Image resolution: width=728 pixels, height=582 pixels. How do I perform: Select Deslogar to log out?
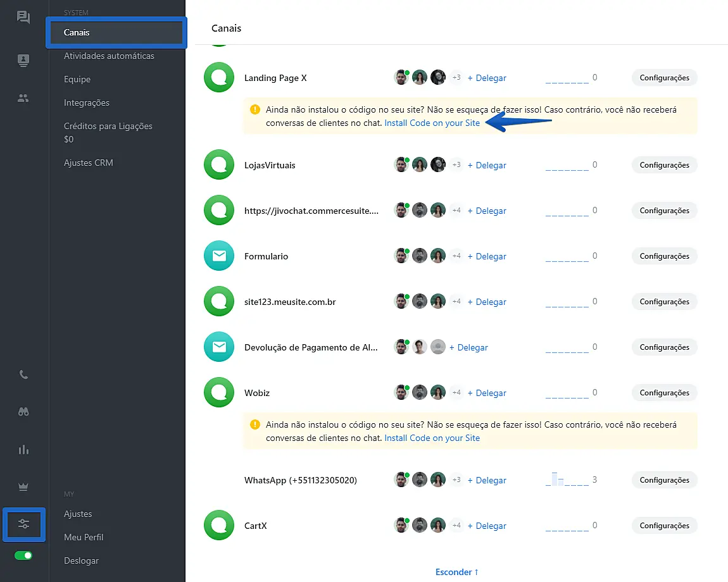82,560
